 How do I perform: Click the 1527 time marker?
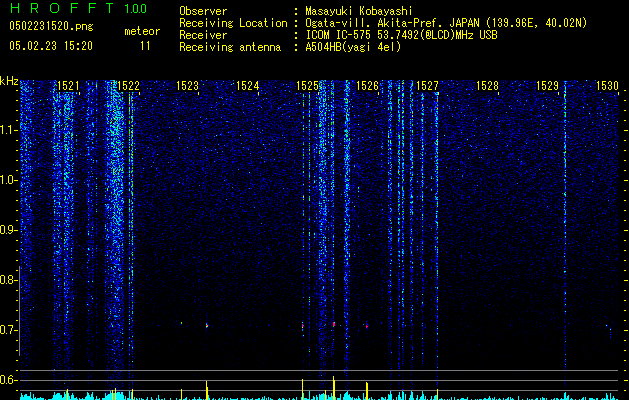427,86
